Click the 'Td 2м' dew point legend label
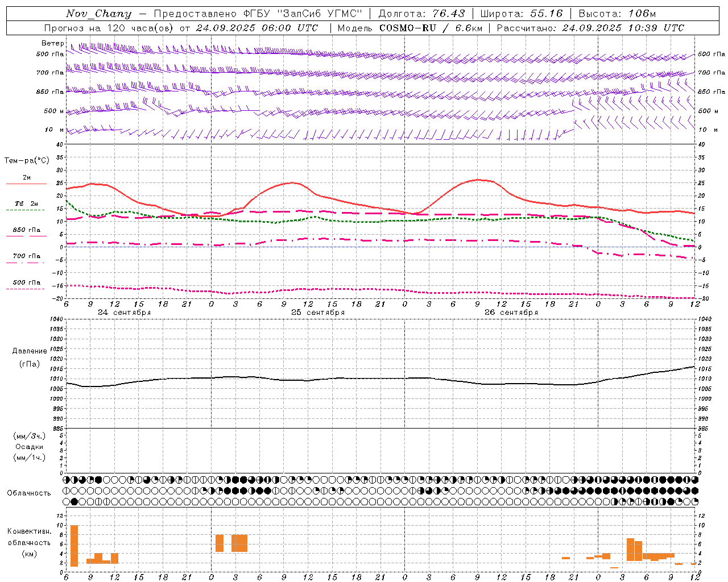Viewport: 728px width, 582px height. click(27, 203)
